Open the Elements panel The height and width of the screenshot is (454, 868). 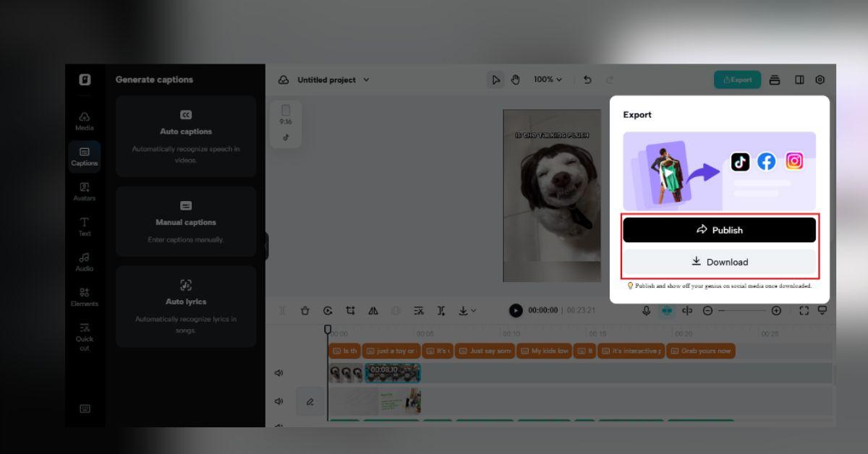(x=85, y=296)
